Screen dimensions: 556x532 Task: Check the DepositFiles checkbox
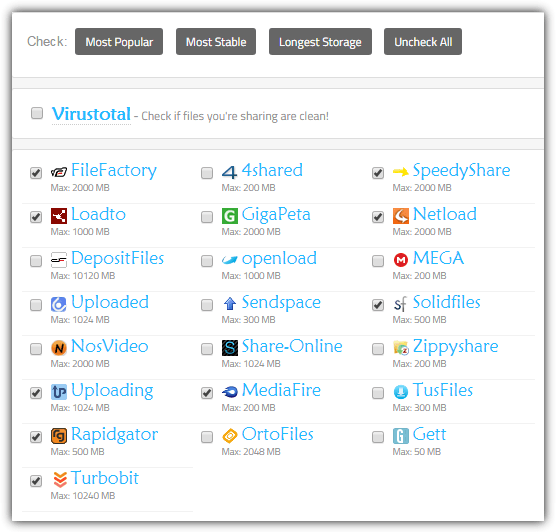(36, 261)
